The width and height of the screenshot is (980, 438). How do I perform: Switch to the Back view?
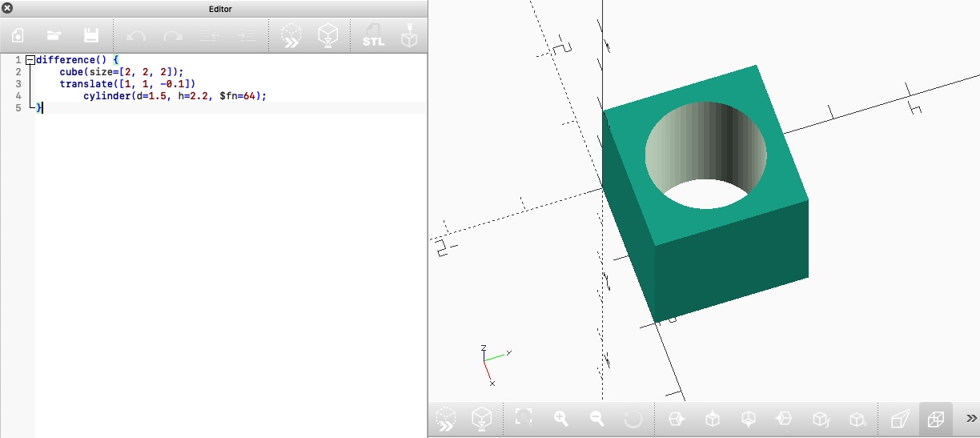tap(857, 419)
